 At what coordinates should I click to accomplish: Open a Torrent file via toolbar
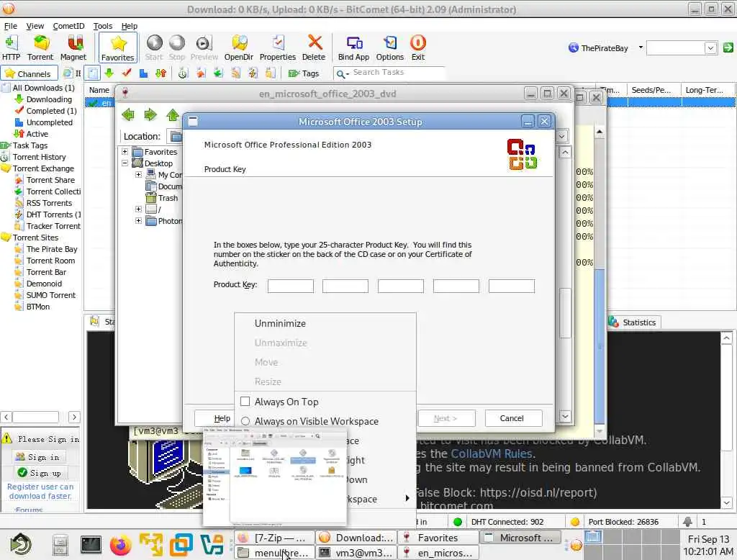(40, 48)
